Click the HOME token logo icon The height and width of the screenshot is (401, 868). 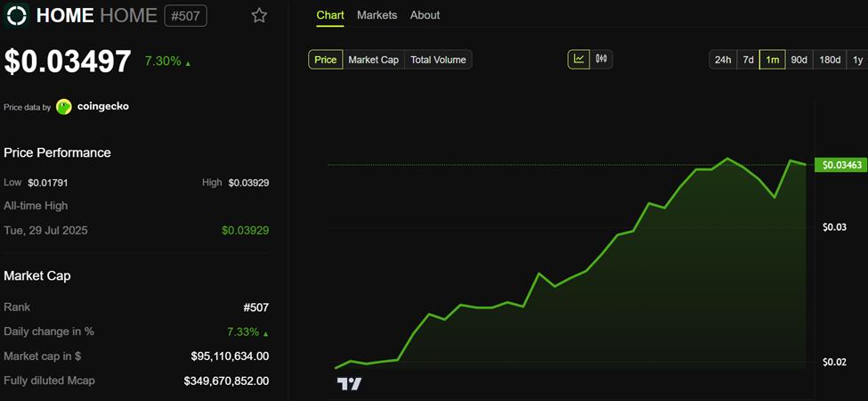(x=17, y=15)
